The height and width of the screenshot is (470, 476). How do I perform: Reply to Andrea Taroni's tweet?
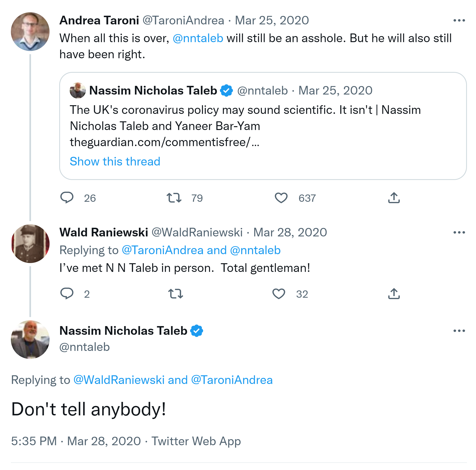67,198
